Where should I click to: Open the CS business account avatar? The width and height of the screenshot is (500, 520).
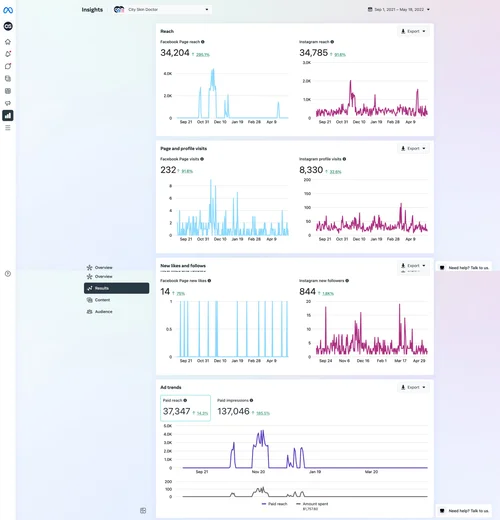(x=8, y=26)
